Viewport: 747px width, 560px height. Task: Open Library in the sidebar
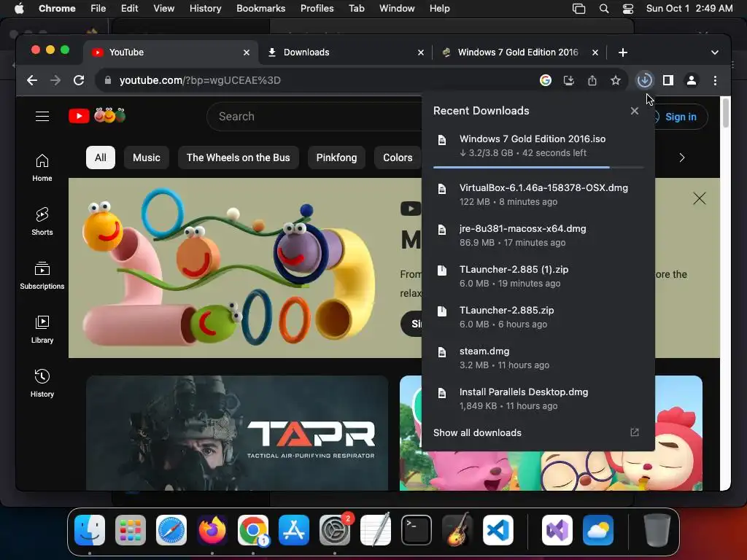pos(42,330)
